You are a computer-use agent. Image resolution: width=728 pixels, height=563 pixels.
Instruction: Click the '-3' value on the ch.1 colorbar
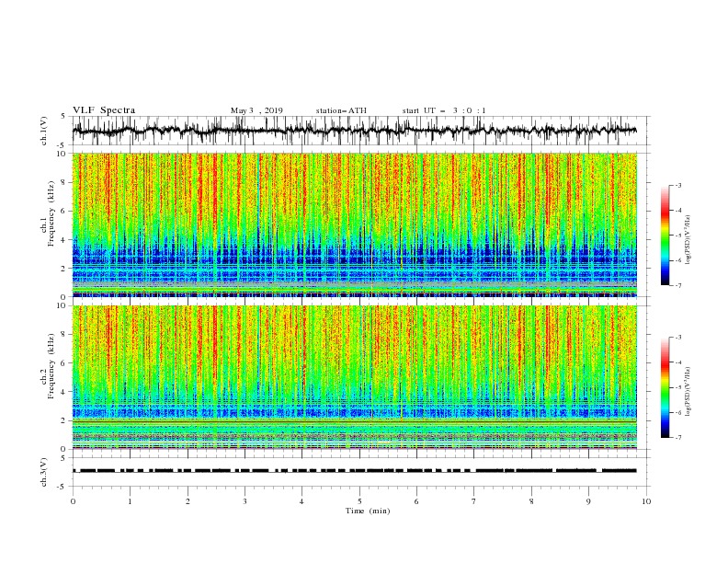tap(678, 185)
